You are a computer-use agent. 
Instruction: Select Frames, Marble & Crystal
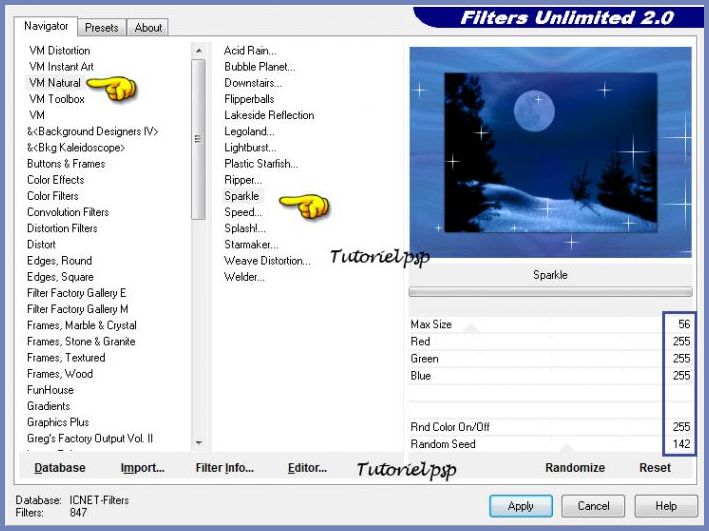click(82, 326)
